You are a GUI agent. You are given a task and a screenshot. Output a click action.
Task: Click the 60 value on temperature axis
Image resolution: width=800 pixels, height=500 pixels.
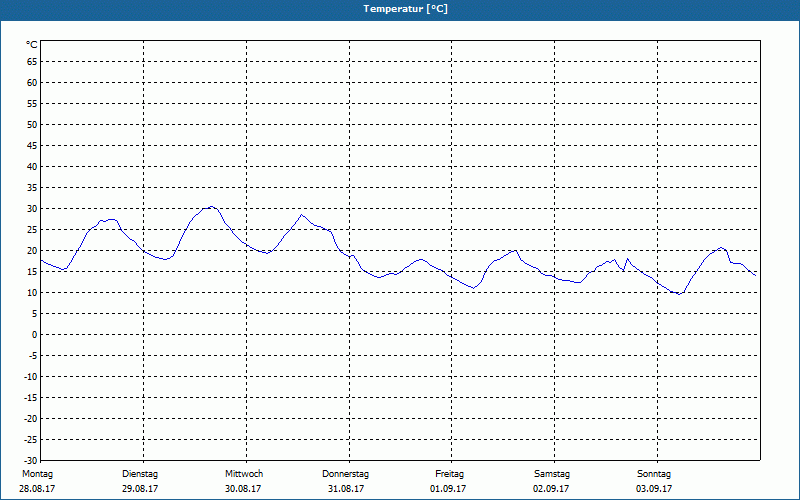32,83
